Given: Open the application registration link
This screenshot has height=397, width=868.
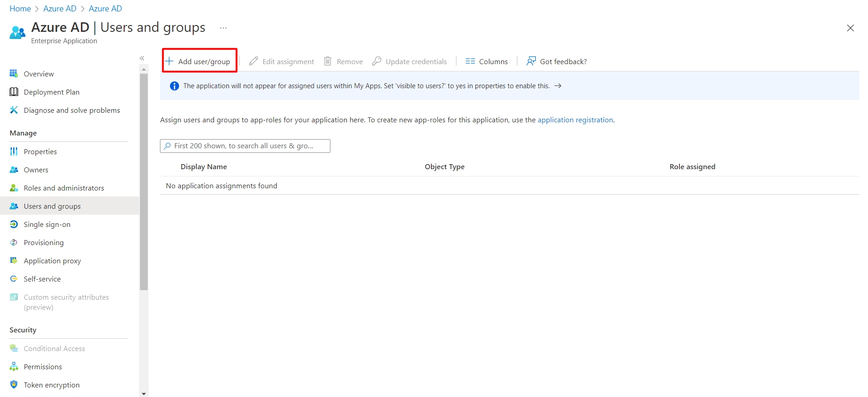Looking at the screenshot, I should pyautogui.click(x=575, y=120).
